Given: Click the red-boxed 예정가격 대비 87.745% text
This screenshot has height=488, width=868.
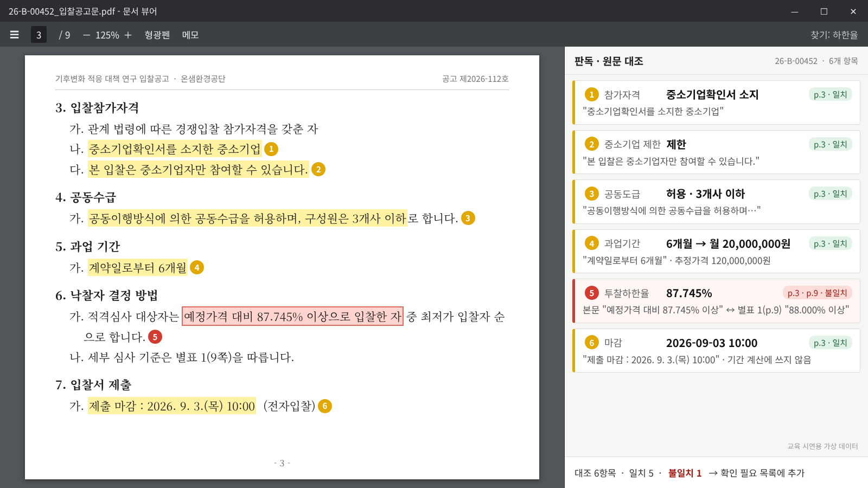Looking at the screenshot, I should (x=293, y=317).
